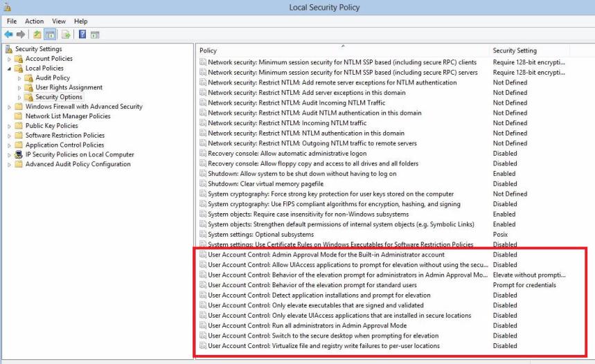595x364 pixels.
Task: Open the View menu
Action: (x=59, y=21)
